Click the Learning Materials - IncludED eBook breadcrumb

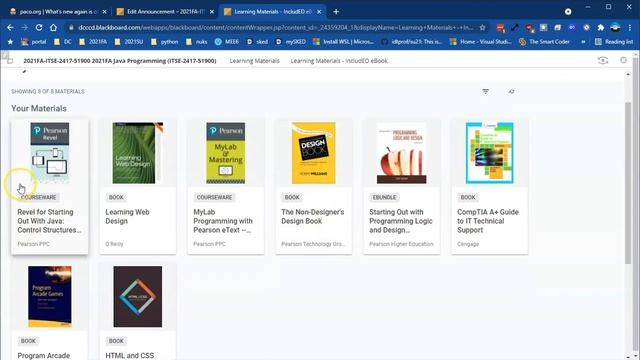tap(339, 61)
